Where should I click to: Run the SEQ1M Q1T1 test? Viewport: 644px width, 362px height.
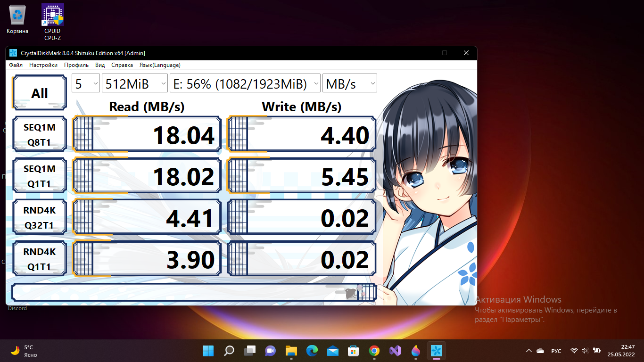40,176
